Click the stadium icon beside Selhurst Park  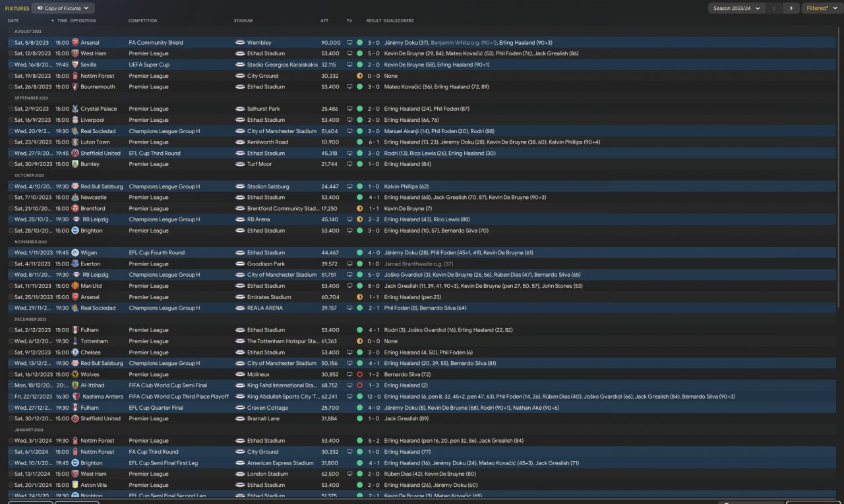(x=240, y=109)
